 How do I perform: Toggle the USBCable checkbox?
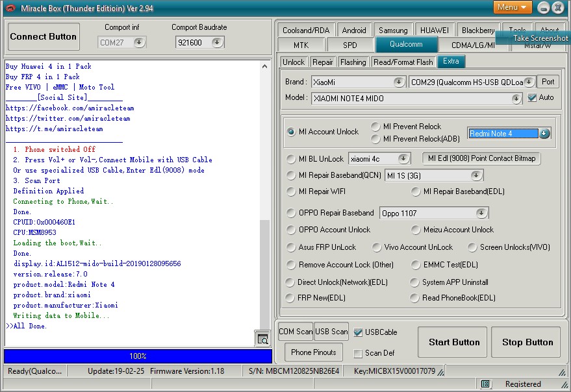point(358,332)
